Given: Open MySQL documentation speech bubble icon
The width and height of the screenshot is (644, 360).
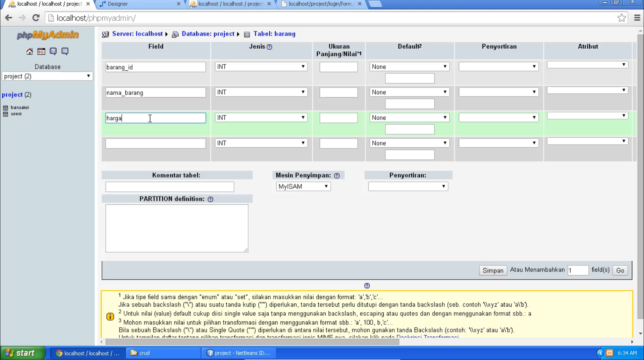Looking at the screenshot, I should pos(64,51).
